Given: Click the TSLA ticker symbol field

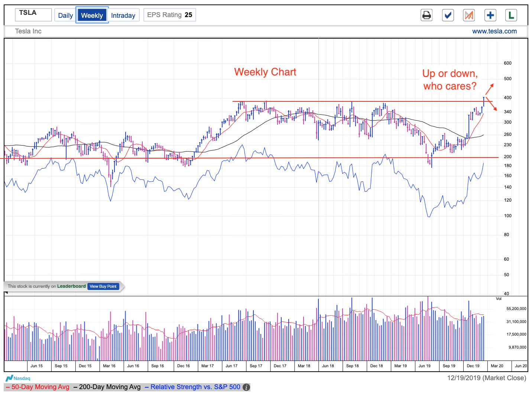Looking at the screenshot, I should [x=33, y=14].
